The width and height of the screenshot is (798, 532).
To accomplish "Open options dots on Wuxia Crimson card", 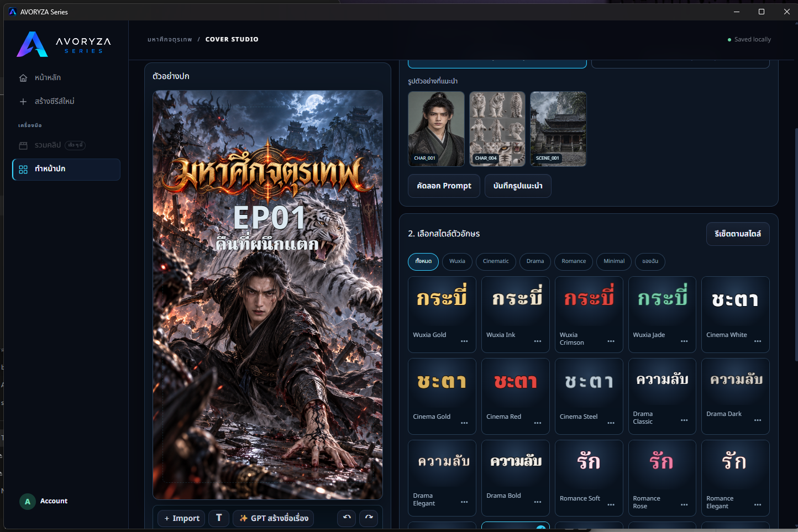I will 611,341.
